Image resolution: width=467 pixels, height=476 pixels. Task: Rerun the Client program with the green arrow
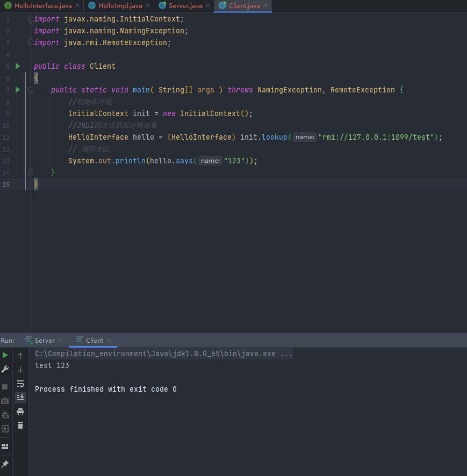[x=5, y=355]
